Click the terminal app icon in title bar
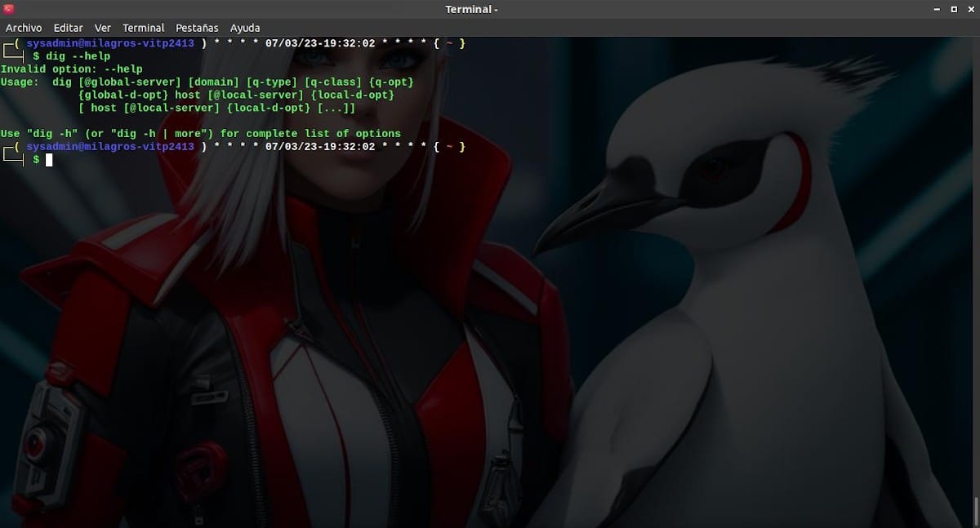Image resolution: width=980 pixels, height=528 pixels. click(x=9, y=9)
